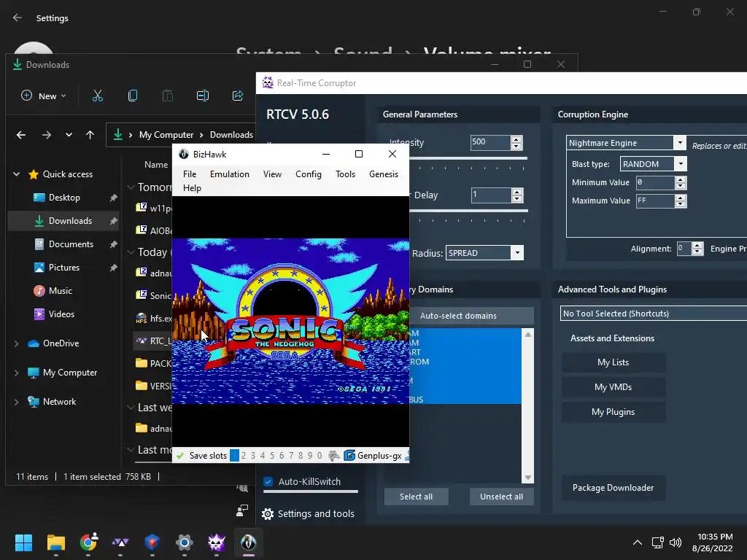
Task: Open BizHawk File menu
Action: pyautogui.click(x=190, y=174)
